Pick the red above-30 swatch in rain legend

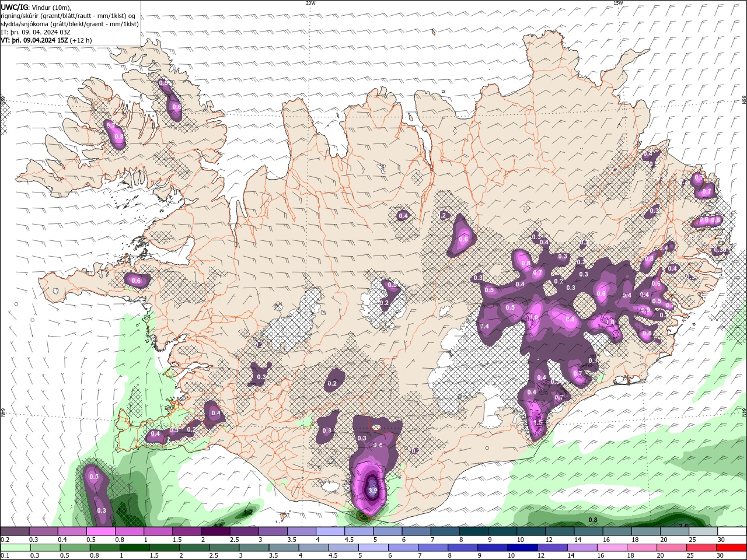pos(731,548)
